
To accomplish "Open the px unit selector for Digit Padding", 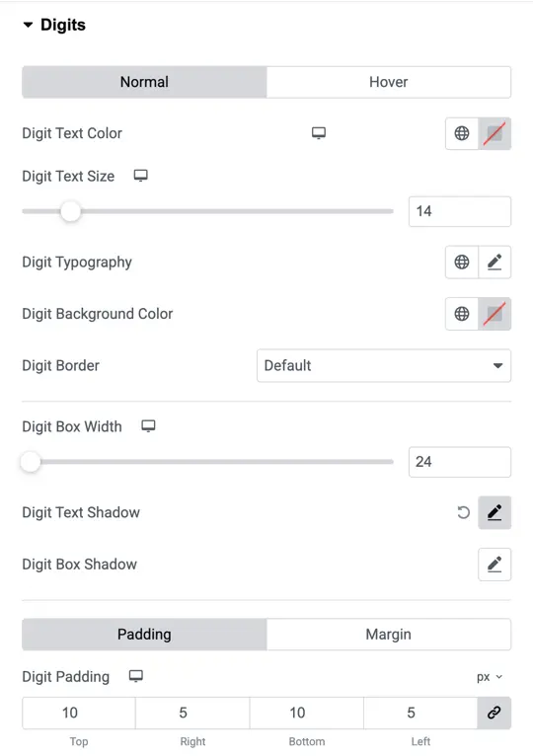I will tap(490, 677).
